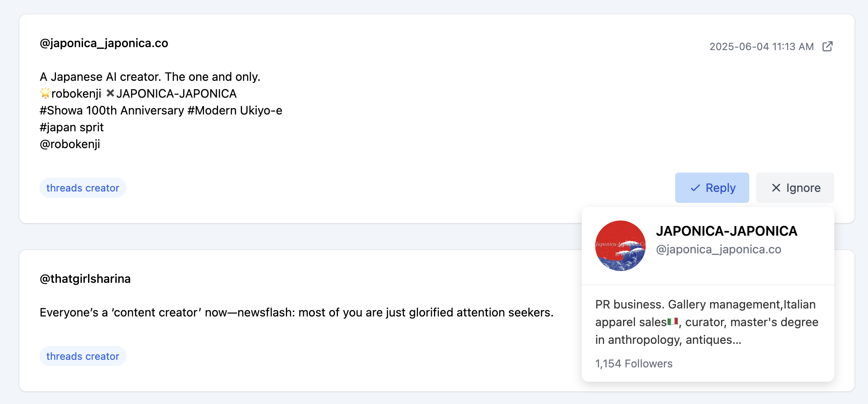This screenshot has height=404, width=868.
Task: Click the checkmark icon in Reply button
Action: click(695, 188)
